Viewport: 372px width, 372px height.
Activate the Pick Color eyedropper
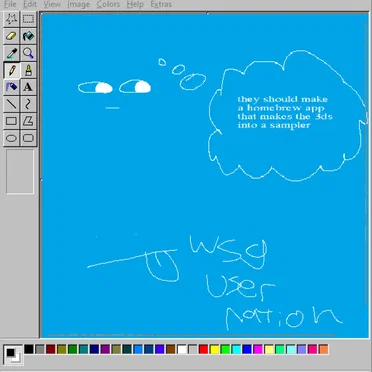[11, 53]
